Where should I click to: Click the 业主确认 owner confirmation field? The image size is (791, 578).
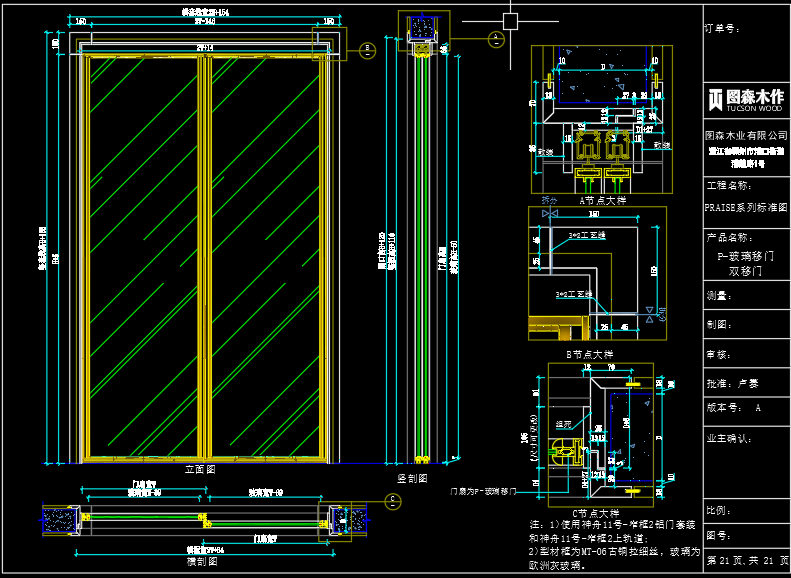728,438
